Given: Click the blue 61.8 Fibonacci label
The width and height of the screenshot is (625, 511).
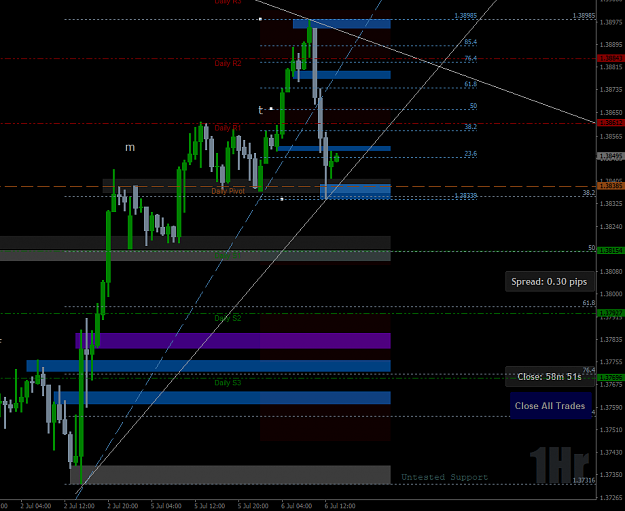Looking at the screenshot, I should [471, 84].
